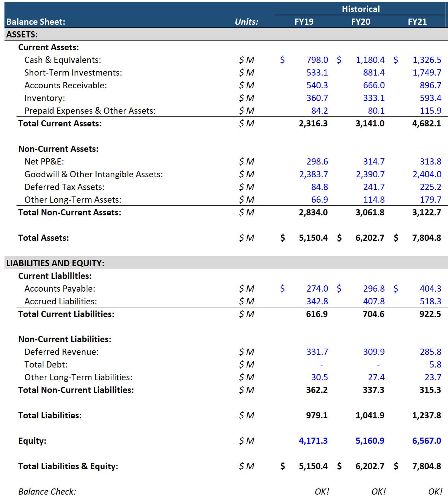
Task: Click the Deferred Revenue FY19 value 331.7
Action: click(x=316, y=351)
